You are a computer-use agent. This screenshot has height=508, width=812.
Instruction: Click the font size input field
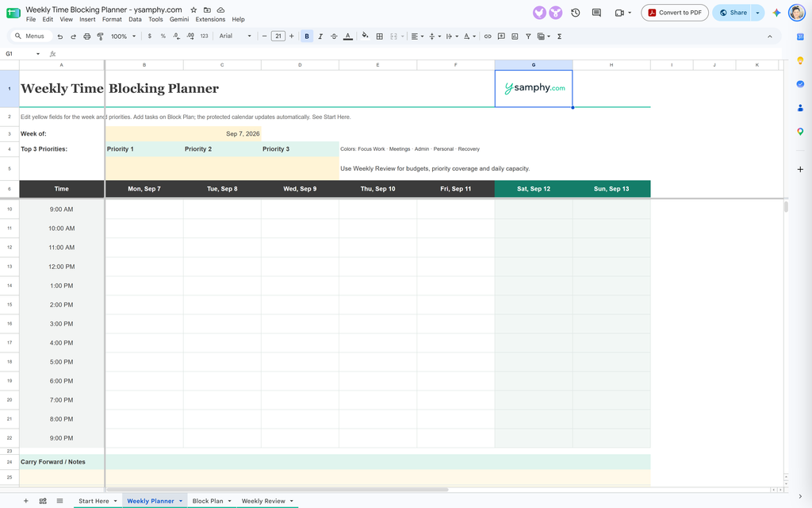278,37
